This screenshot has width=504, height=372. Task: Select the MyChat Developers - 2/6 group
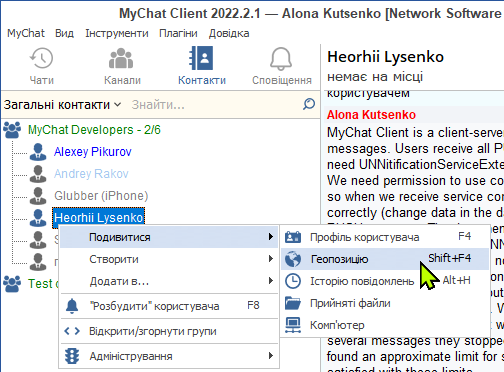tap(94, 130)
